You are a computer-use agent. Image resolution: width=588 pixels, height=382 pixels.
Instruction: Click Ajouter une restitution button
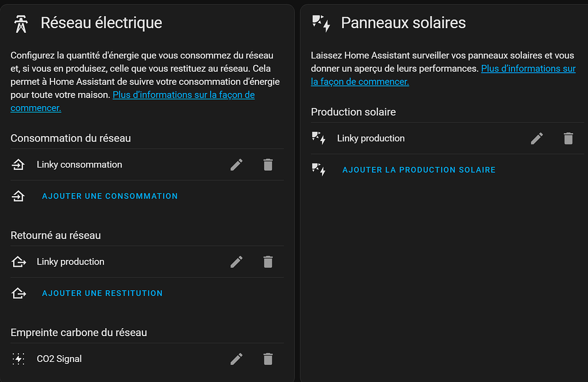pos(102,293)
